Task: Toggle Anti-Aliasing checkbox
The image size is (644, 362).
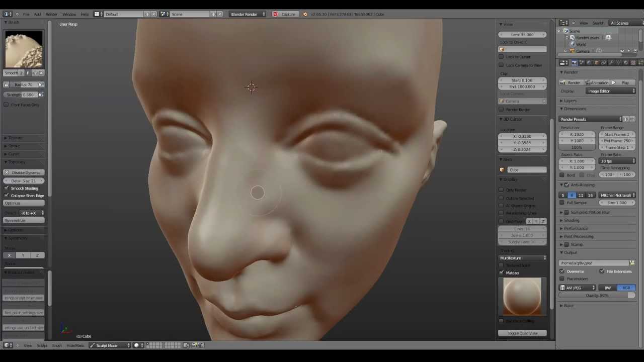Action: coord(567,185)
